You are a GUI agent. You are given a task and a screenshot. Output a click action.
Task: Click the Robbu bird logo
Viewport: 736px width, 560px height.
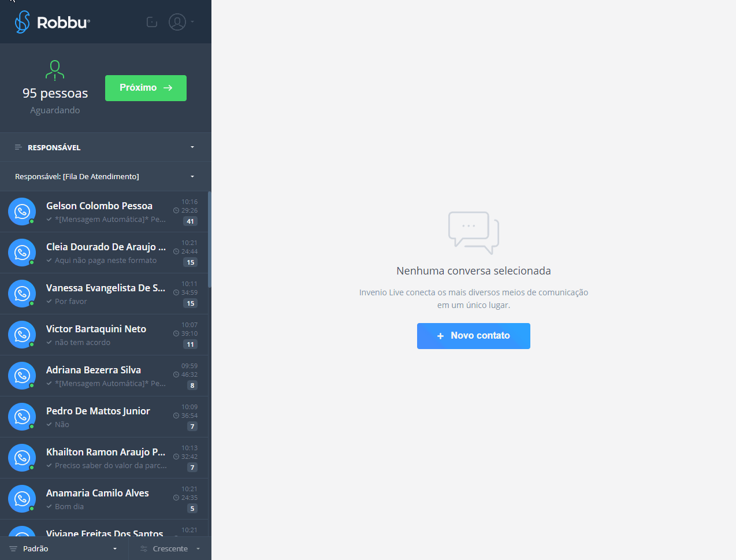(23, 22)
